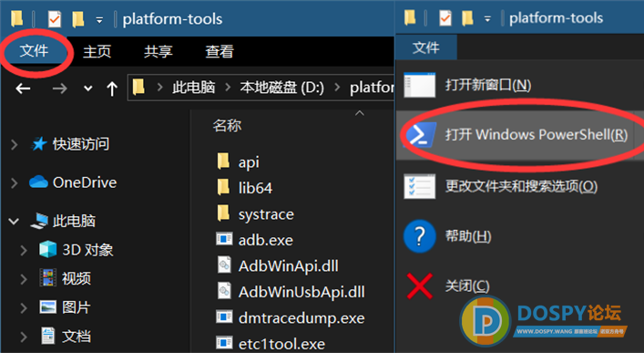This screenshot has height=353, width=644.
Task: Click the 快速访问 star icon
Action: pyautogui.click(x=39, y=144)
